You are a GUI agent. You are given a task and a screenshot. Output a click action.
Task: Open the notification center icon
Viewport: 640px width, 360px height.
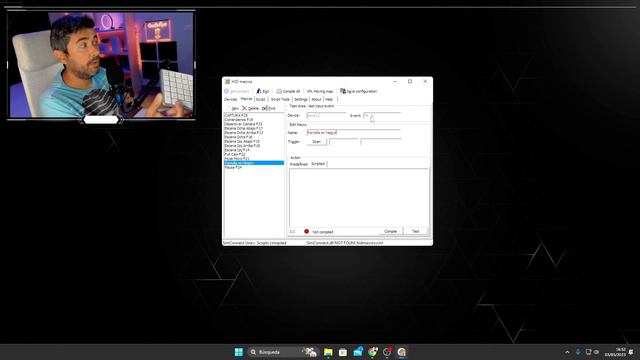[631, 352]
